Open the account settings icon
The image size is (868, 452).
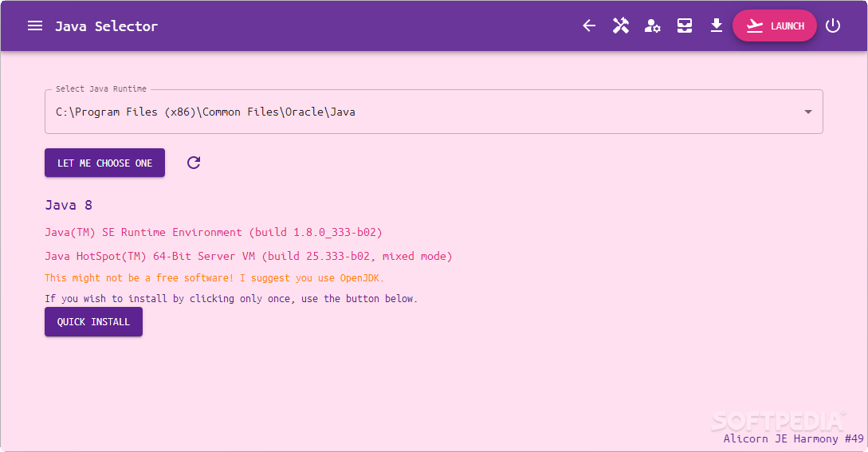[653, 26]
